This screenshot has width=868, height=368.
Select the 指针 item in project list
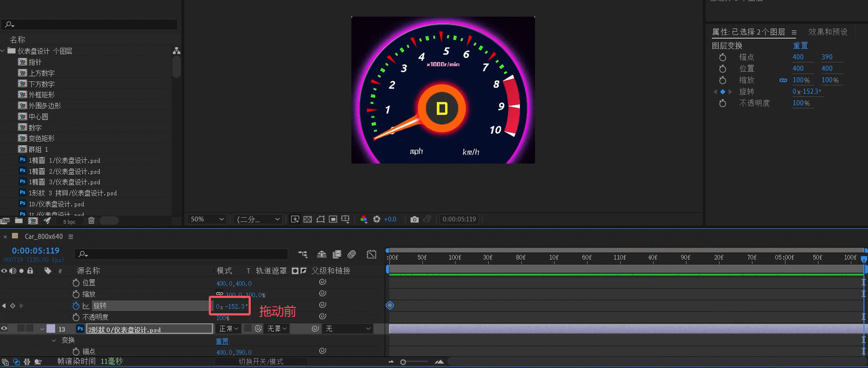coord(35,62)
